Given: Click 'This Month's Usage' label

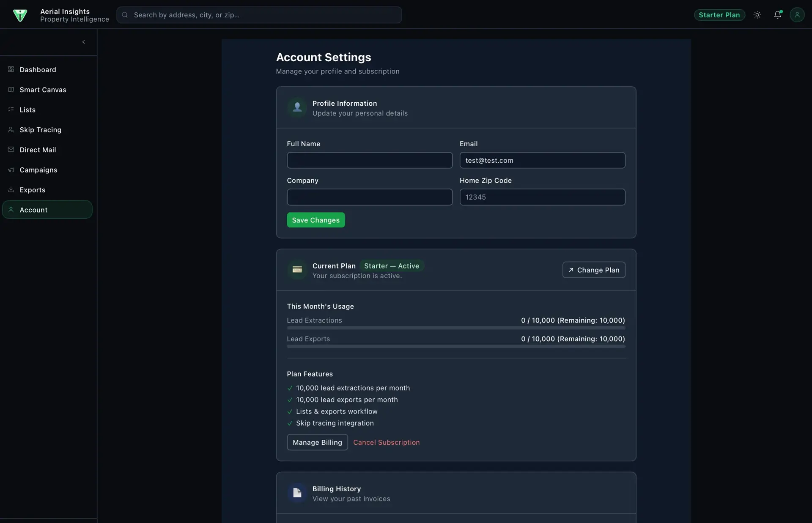Looking at the screenshot, I should click(320, 306).
